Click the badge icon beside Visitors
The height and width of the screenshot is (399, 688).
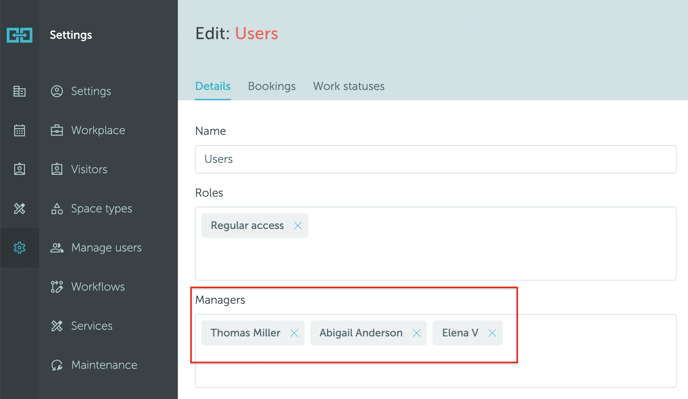point(57,169)
